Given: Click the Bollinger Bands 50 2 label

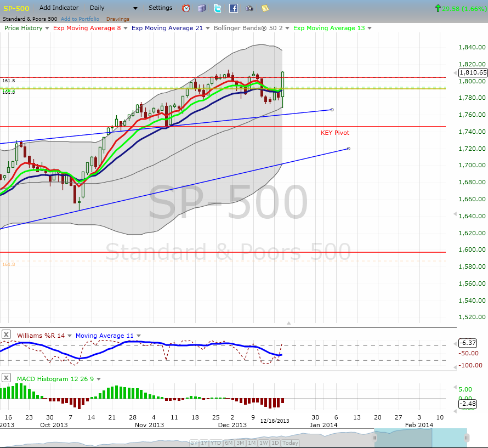Looking at the screenshot, I should (x=248, y=28).
